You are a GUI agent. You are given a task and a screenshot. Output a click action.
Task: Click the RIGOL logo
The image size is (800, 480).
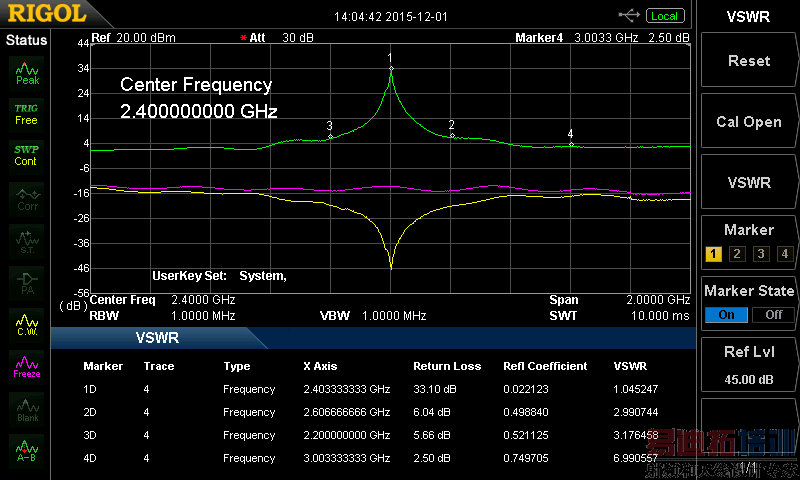tap(47, 13)
